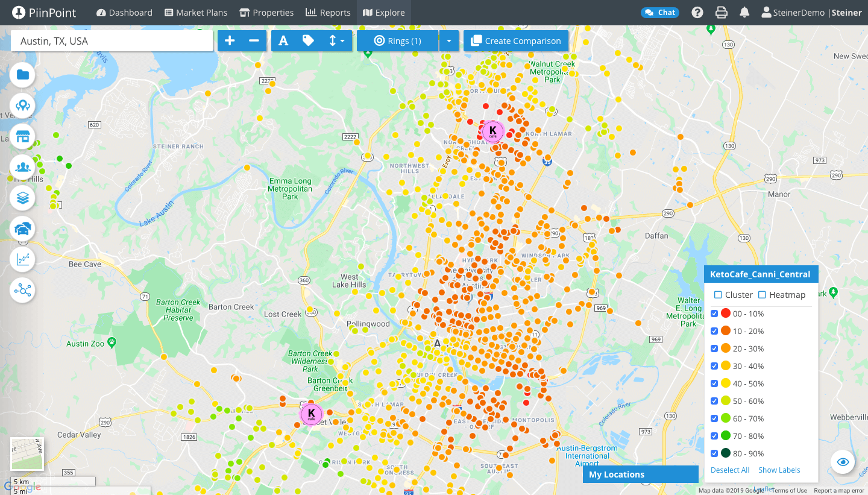Uncheck the 50 - 60% range checkbox

(x=714, y=401)
